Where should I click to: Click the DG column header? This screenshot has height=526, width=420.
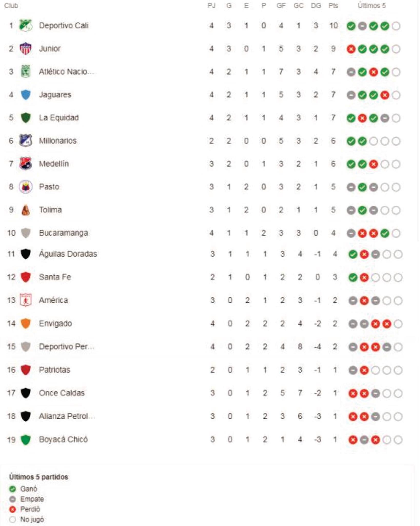316,6
